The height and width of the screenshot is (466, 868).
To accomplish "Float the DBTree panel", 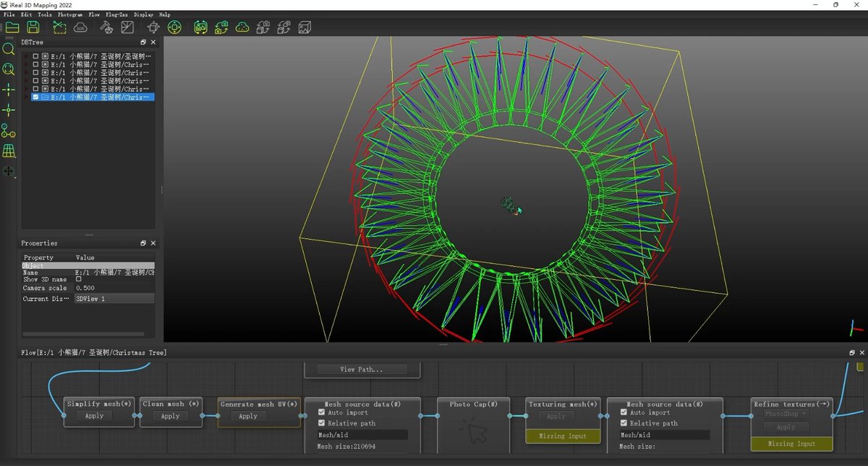I will 143,43.
